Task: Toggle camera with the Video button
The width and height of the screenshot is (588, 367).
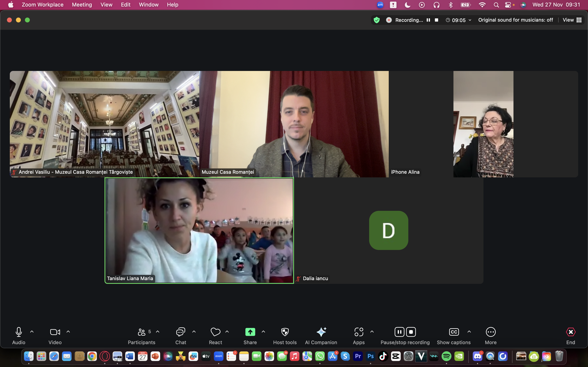Action: (55, 332)
